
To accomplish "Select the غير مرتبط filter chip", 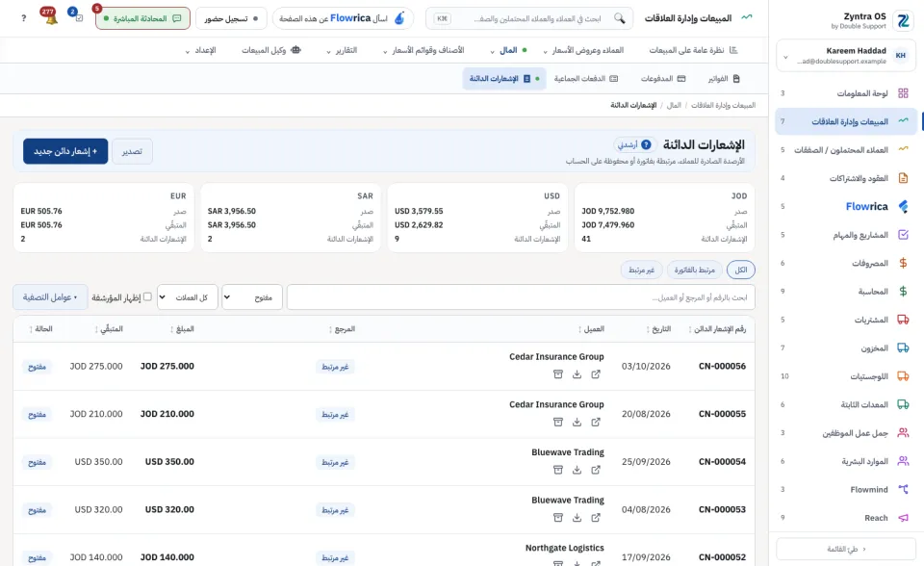I will pyautogui.click(x=641, y=270).
